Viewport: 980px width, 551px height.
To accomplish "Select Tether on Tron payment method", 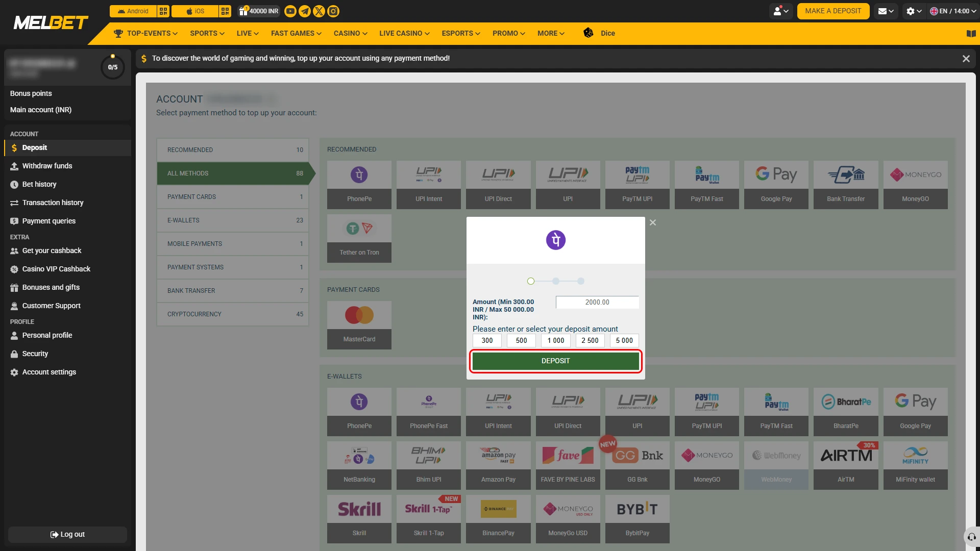I will coord(359,238).
